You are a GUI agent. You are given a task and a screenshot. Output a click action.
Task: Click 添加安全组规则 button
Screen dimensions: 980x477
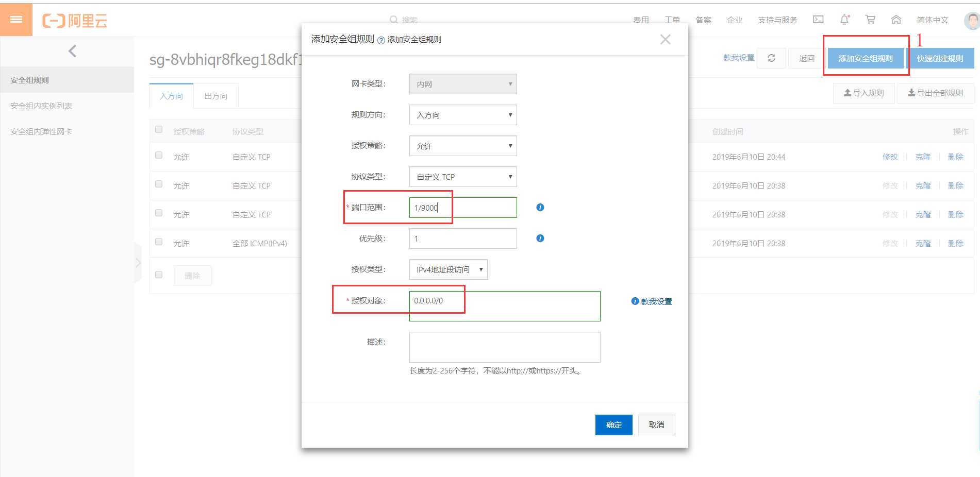(x=866, y=58)
